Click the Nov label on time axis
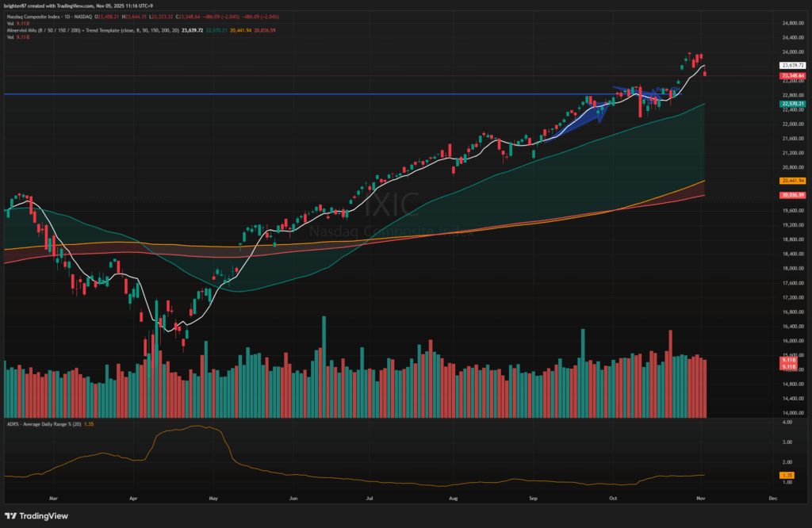Screen dimensions: 812x528 [701, 498]
